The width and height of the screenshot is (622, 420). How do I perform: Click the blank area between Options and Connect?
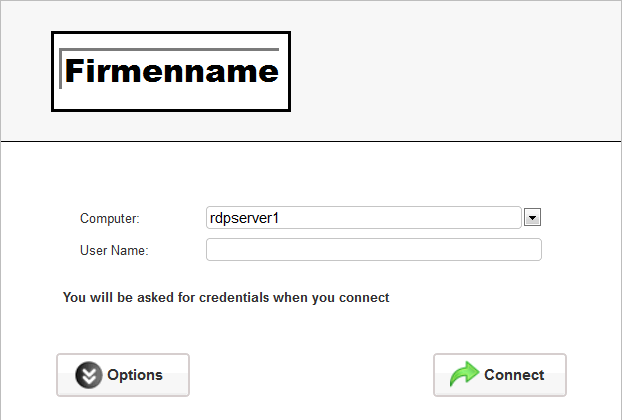pos(311,375)
